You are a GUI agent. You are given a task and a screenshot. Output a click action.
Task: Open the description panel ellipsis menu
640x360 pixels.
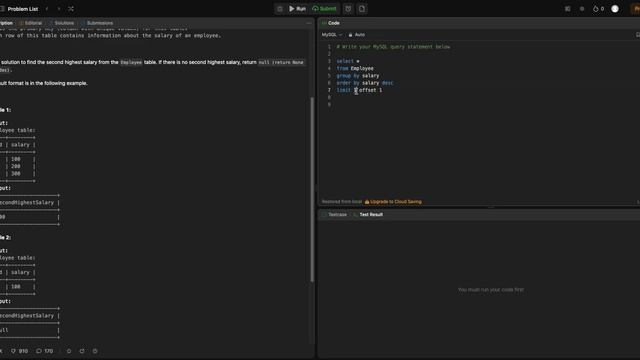click(x=309, y=23)
